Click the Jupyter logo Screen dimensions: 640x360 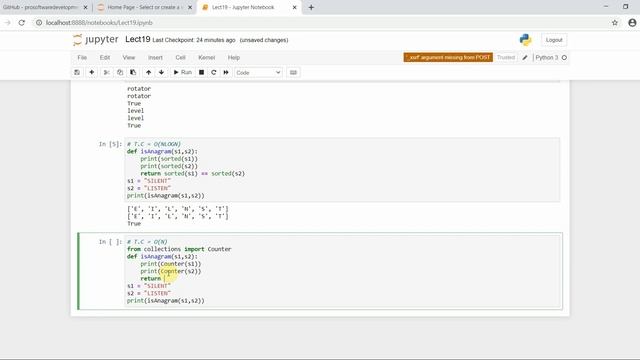point(96,40)
